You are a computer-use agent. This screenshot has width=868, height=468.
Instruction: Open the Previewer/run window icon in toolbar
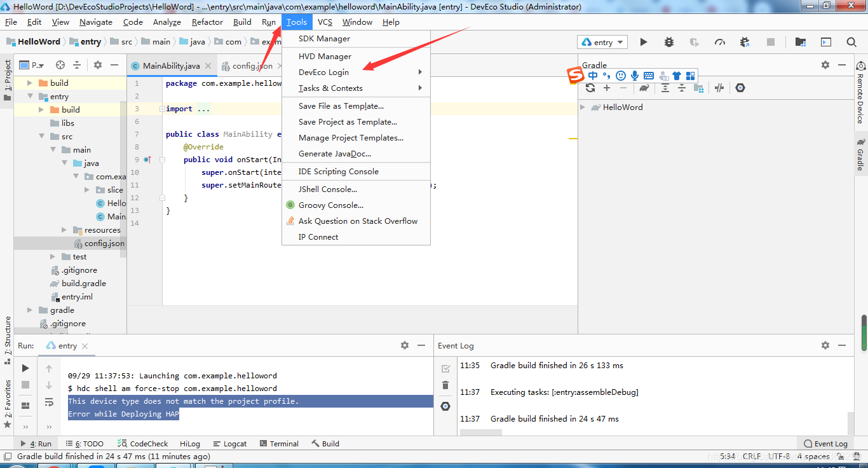point(826,42)
